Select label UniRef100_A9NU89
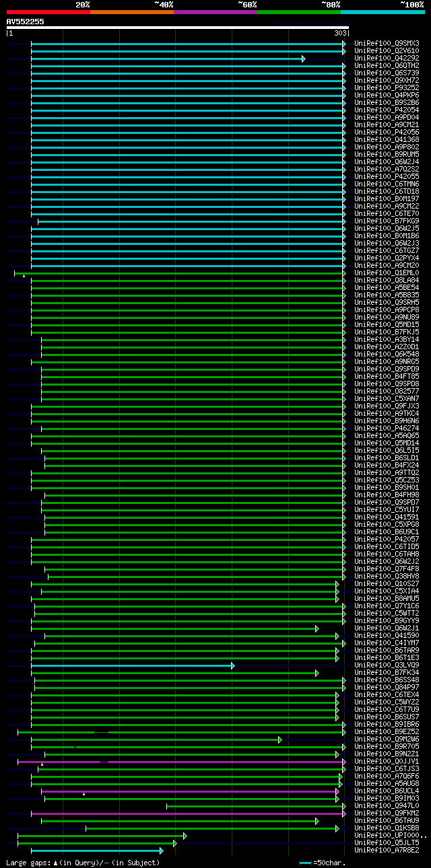The image size is (431, 868). click(387, 318)
